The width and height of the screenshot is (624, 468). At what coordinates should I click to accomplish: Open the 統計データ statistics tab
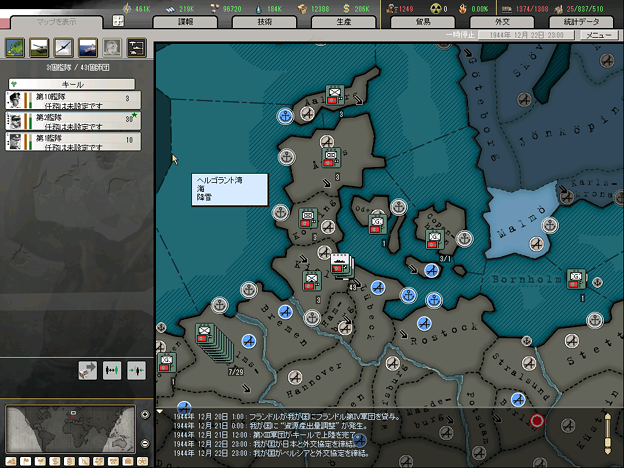click(581, 22)
